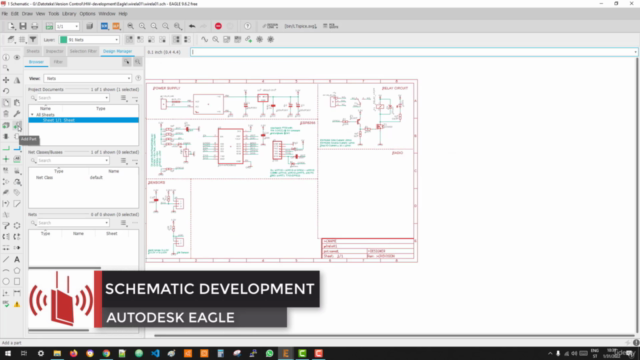Select the Circle tool

point(6,282)
